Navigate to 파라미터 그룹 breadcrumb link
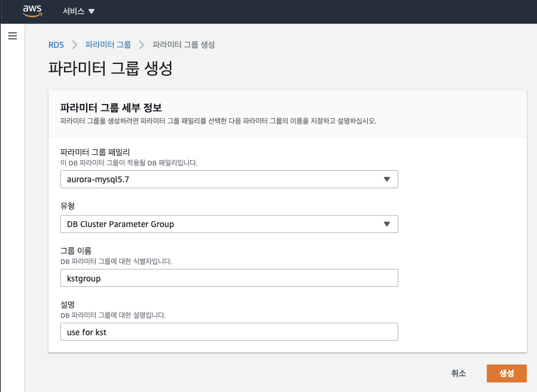The height and width of the screenshot is (392, 537). (108, 45)
